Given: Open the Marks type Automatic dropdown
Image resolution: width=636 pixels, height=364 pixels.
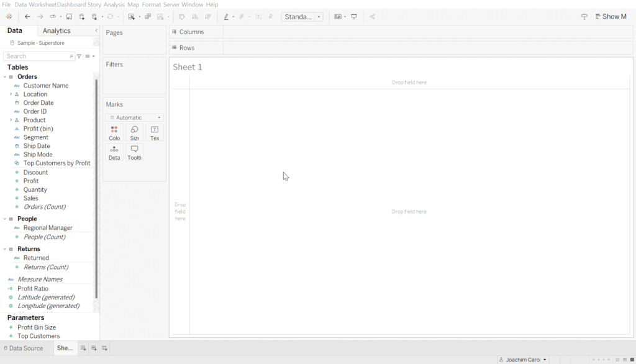Looking at the screenshot, I should (134, 117).
